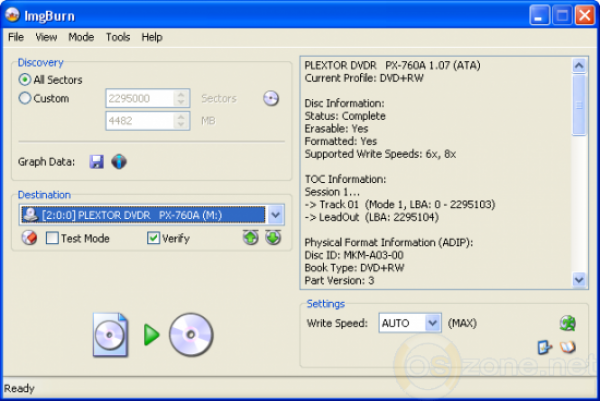Image resolution: width=600 pixels, height=401 pixels.
Task: Click the 'Book Type: DVD+RW' line
Action: click(x=354, y=267)
